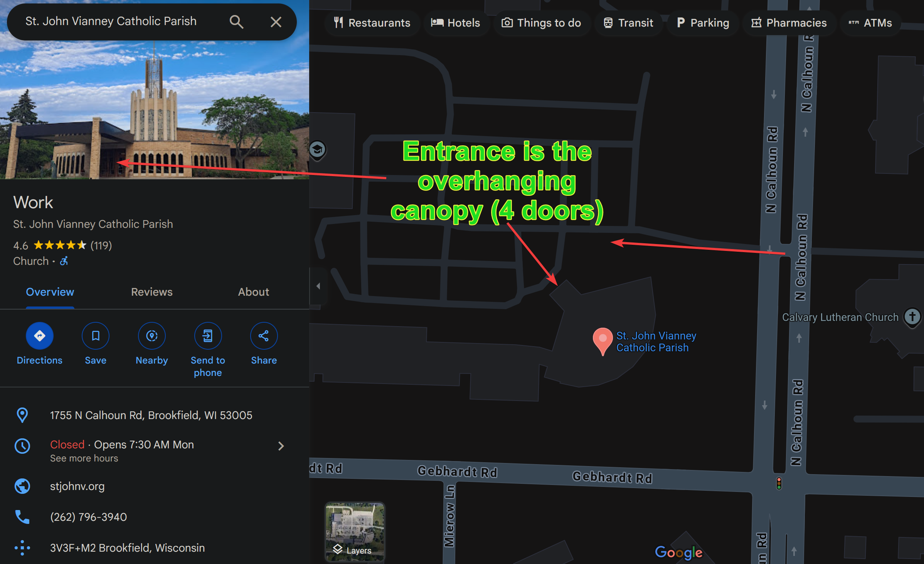Image resolution: width=924 pixels, height=564 pixels.
Task: Clear the search with the X icon
Action: point(276,22)
